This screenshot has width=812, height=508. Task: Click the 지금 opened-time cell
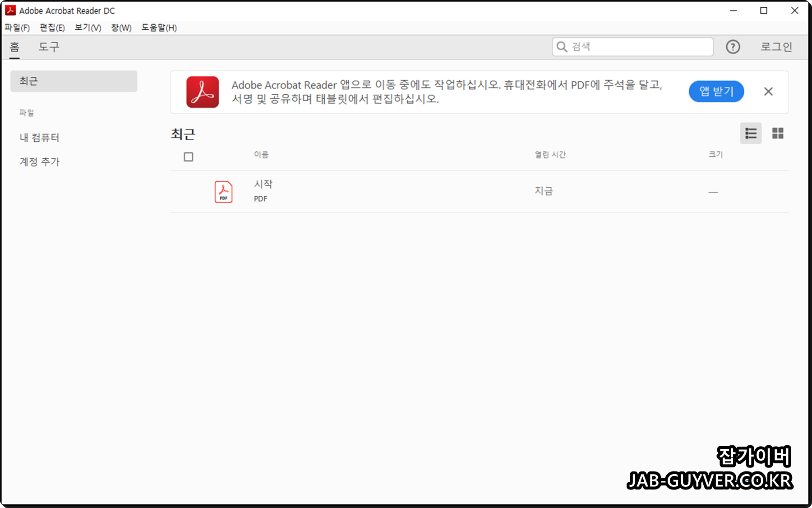544,191
